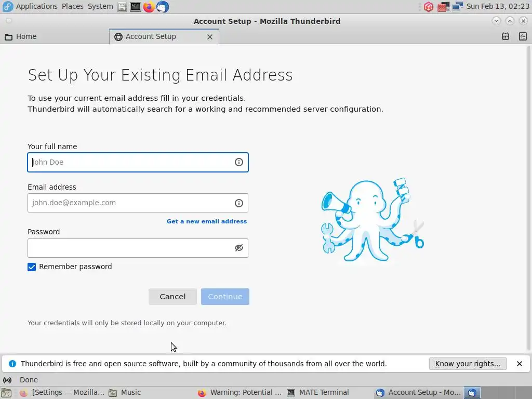Screen dimensions: 532x399
Task: Click the Password input field
Action: point(138,248)
